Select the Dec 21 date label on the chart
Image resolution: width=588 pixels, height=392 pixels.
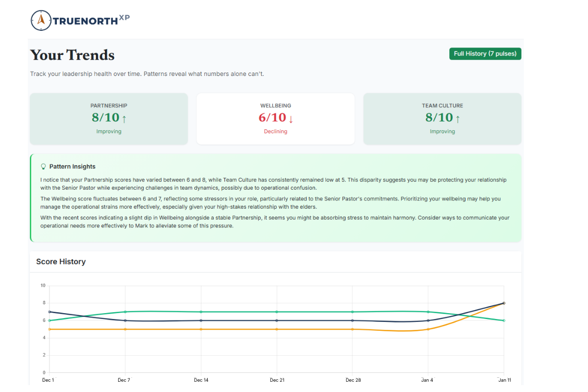tap(277, 380)
